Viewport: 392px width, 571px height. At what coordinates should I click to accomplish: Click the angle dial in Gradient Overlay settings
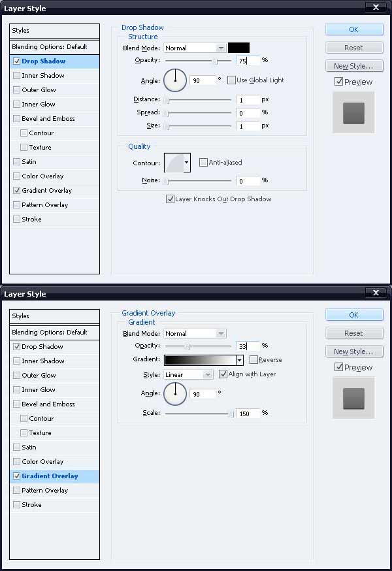[x=174, y=393]
